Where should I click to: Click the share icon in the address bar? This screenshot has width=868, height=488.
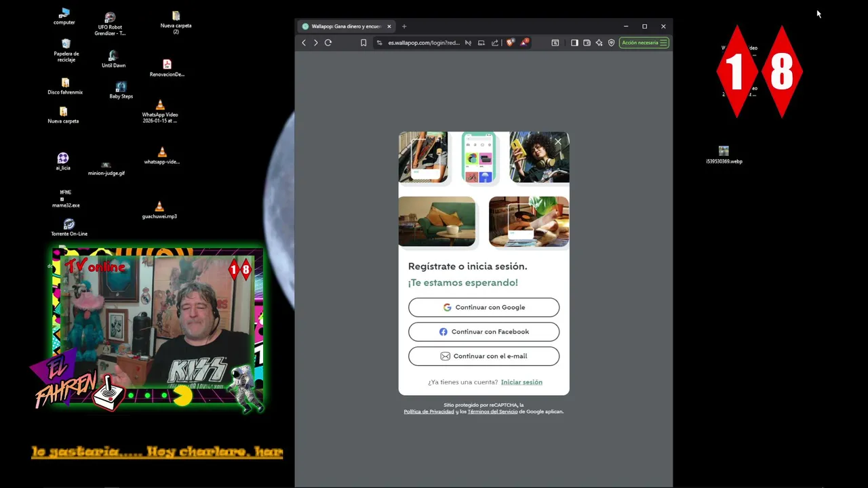(x=495, y=43)
